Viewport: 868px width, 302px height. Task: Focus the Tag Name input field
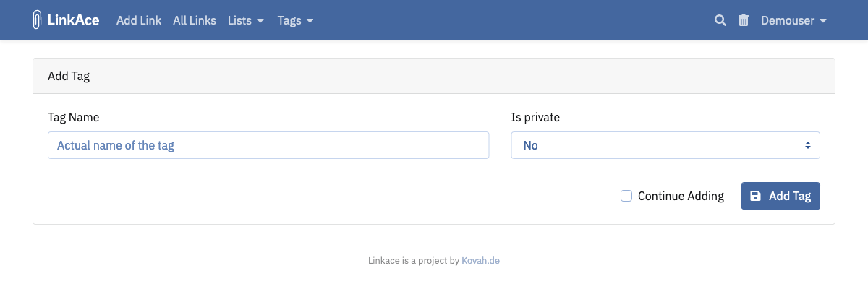[x=268, y=145]
